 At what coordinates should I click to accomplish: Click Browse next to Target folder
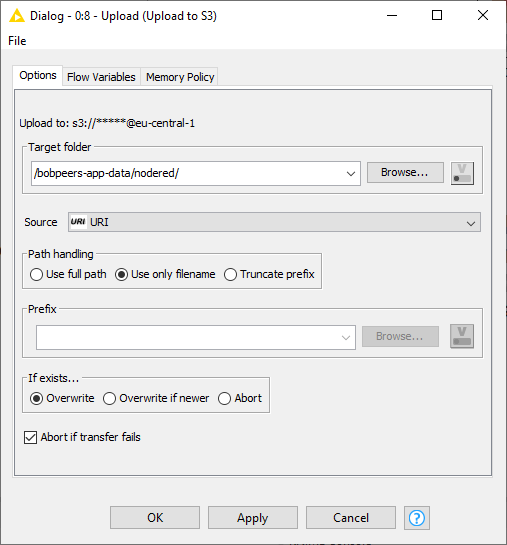click(x=405, y=172)
